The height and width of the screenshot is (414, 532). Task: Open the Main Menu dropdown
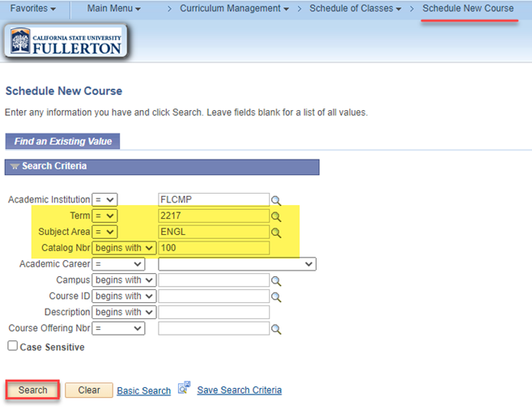coord(113,8)
